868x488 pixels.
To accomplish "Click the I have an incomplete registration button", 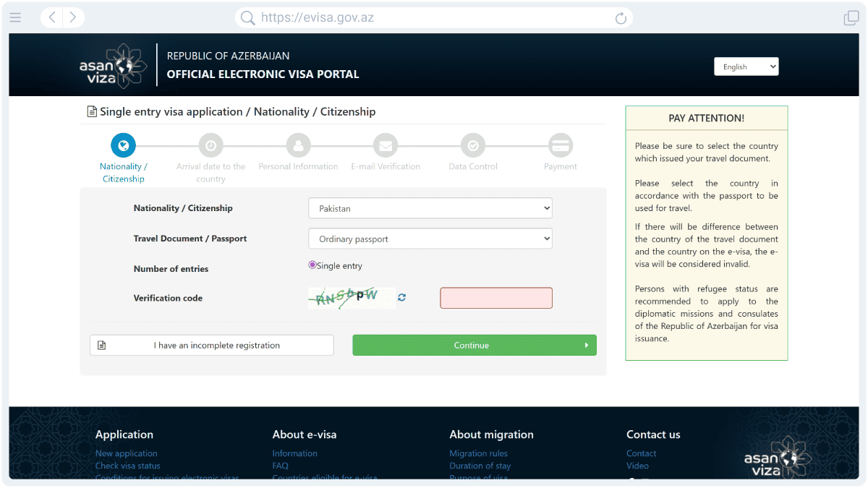I will point(211,345).
